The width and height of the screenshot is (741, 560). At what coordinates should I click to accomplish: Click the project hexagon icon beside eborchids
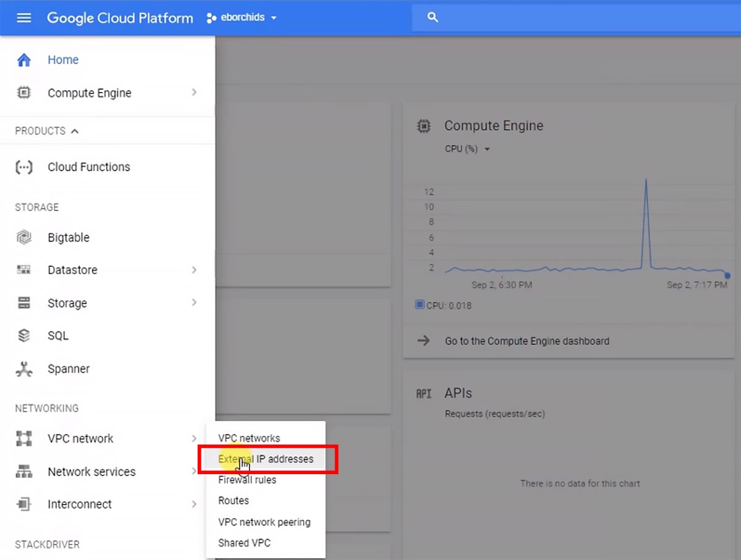[212, 18]
